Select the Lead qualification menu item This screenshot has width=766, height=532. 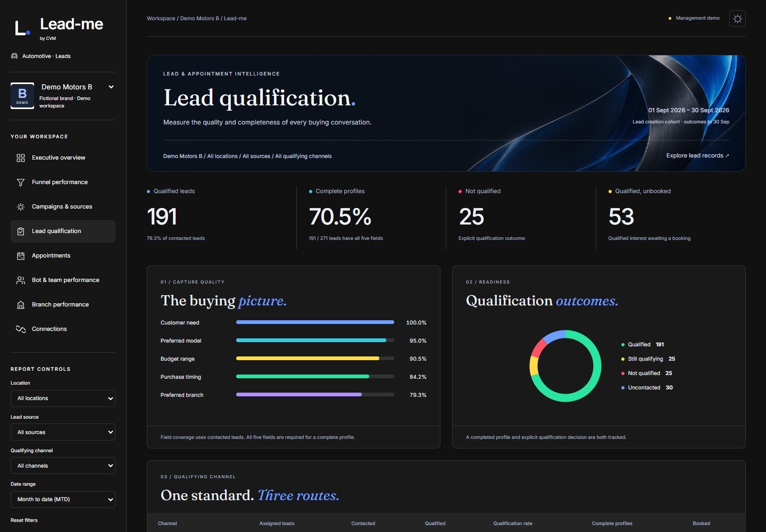coord(63,231)
